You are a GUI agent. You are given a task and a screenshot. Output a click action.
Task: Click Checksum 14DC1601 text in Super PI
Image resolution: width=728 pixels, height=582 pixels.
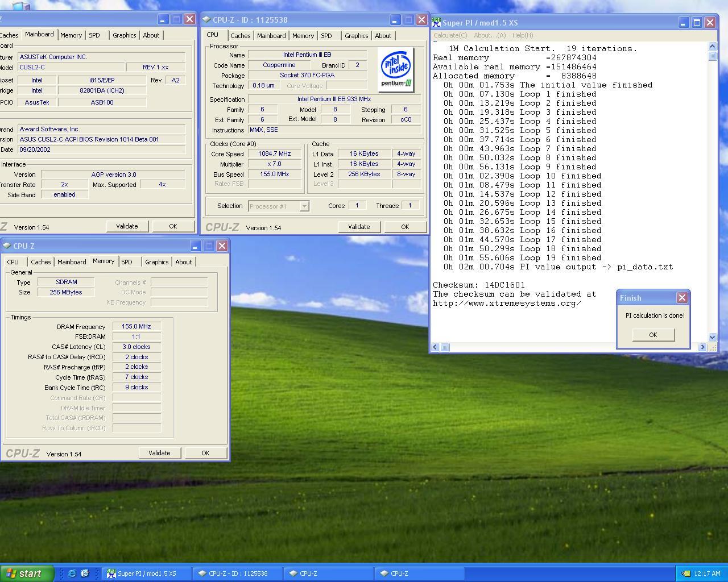[479, 285]
